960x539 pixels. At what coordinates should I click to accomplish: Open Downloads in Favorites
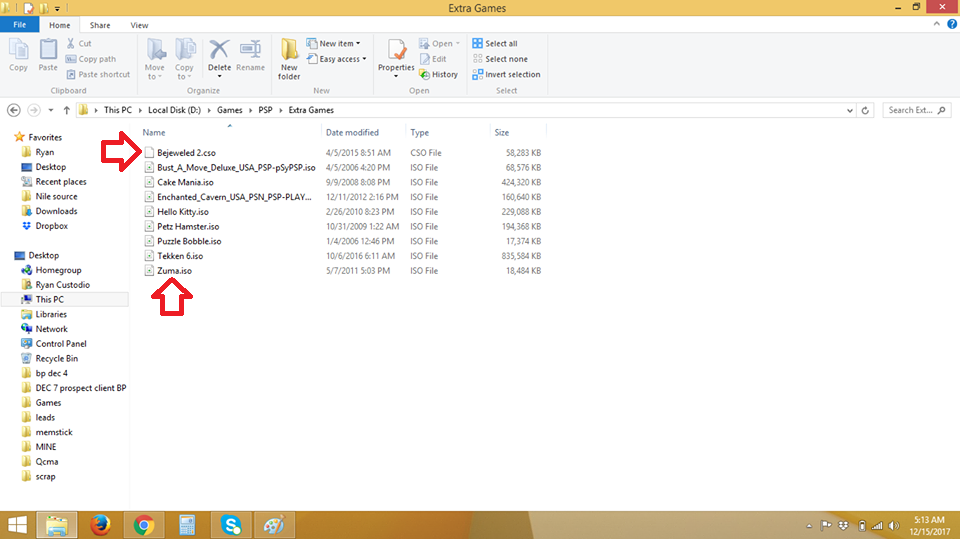coord(56,211)
